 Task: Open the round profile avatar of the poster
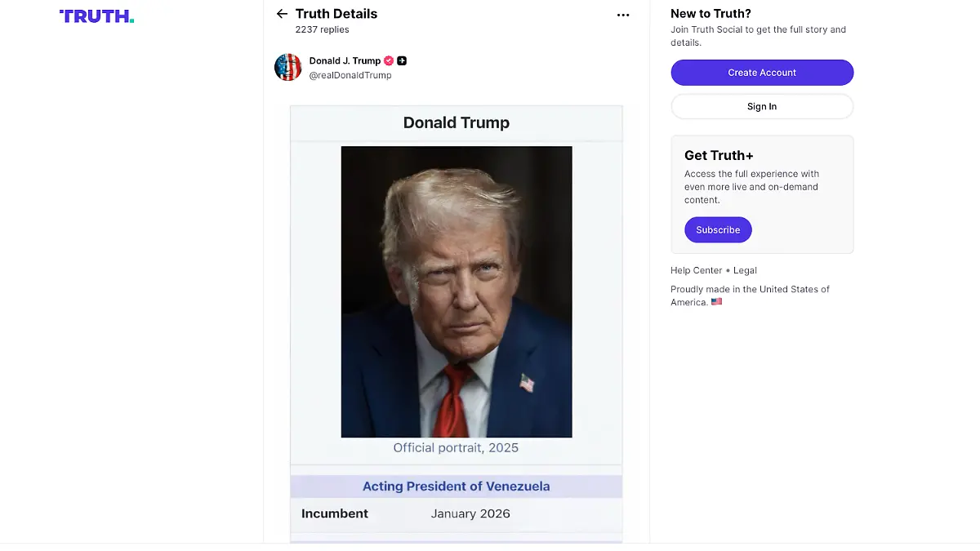pyautogui.click(x=288, y=67)
